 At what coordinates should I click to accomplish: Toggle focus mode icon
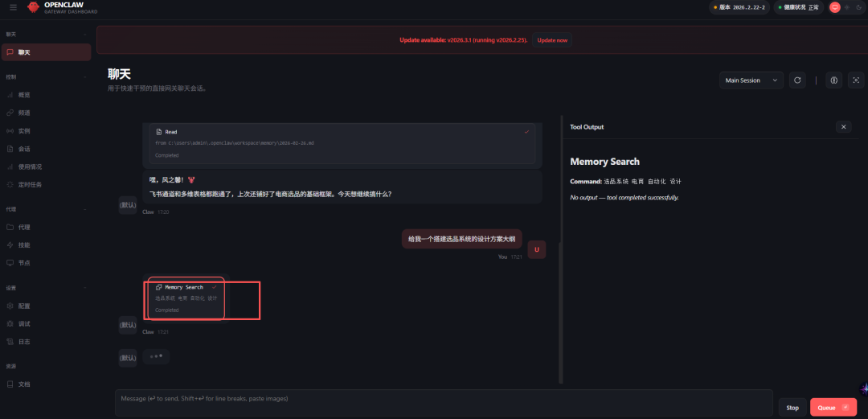pyautogui.click(x=856, y=80)
